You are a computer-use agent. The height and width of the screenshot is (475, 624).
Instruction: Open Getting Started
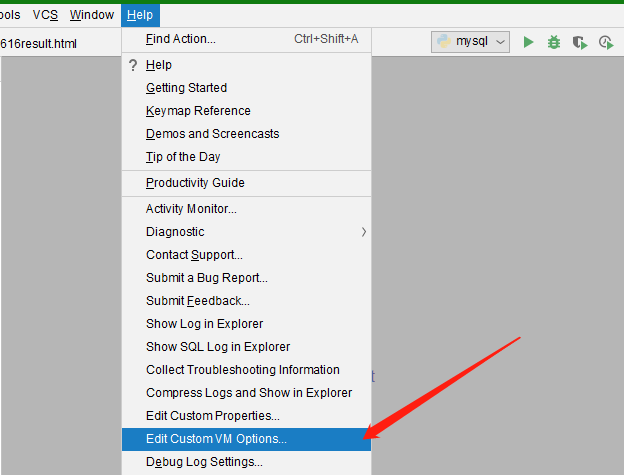pyautogui.click(x=246, y=88)
